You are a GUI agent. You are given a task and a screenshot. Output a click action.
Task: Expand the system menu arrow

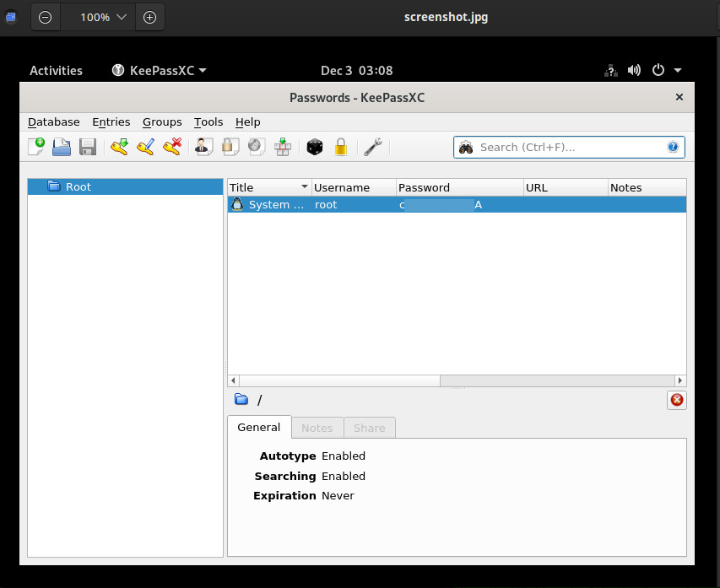click(678, 71)
